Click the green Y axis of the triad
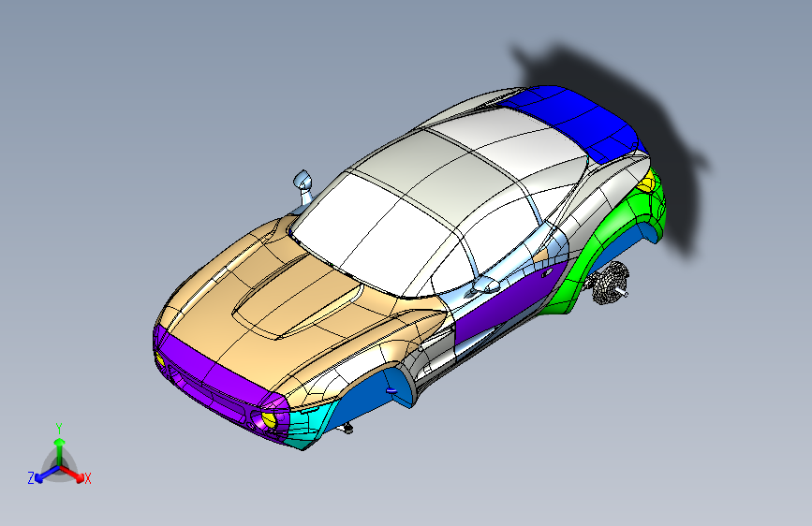This screenshot has width=812, height=526. 59,451
